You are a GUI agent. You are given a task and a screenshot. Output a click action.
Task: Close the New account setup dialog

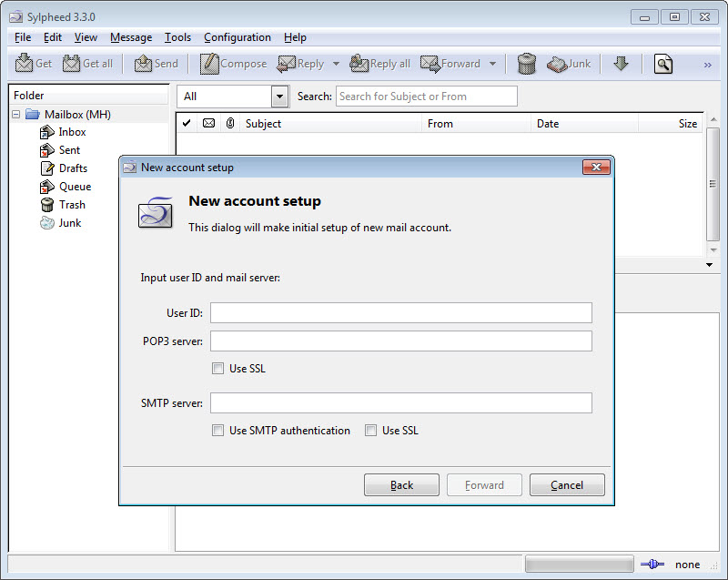coord(596,168)
